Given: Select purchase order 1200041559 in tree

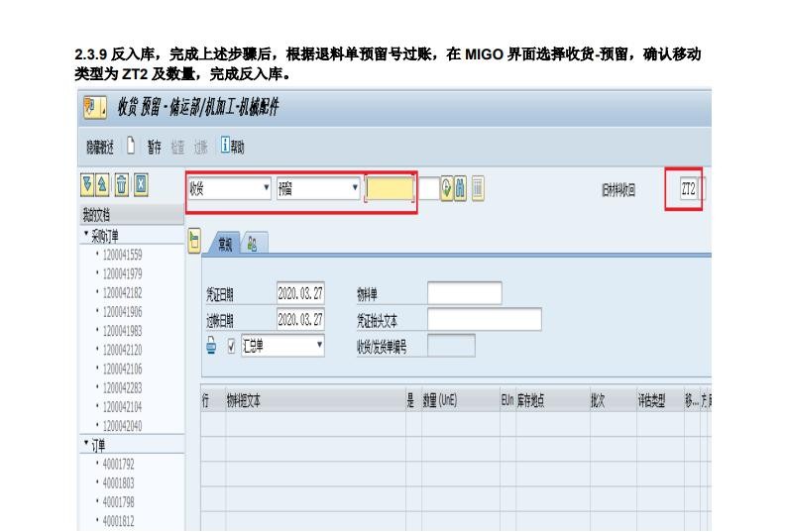Looking at the screenshot, I should click(122, 254).
